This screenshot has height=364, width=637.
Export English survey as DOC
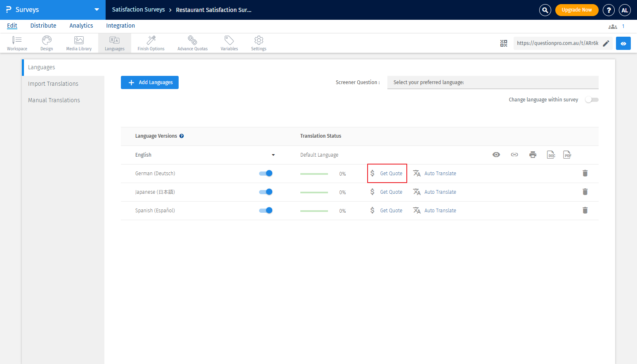pyautogui.click(x=551, y=155)
